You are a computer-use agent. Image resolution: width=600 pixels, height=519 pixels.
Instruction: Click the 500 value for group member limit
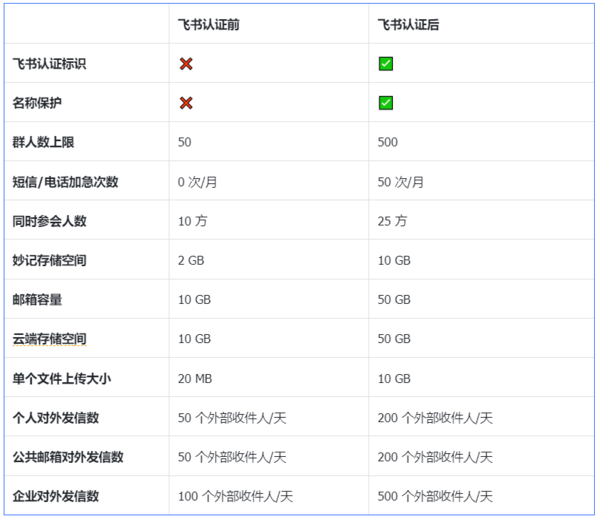pos(388,142)
